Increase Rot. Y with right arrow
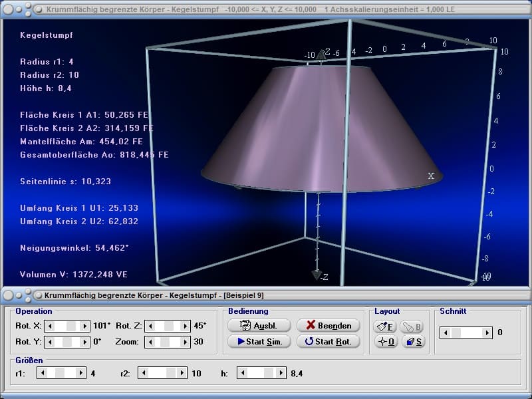532x399 pixels. click(85, 342)
